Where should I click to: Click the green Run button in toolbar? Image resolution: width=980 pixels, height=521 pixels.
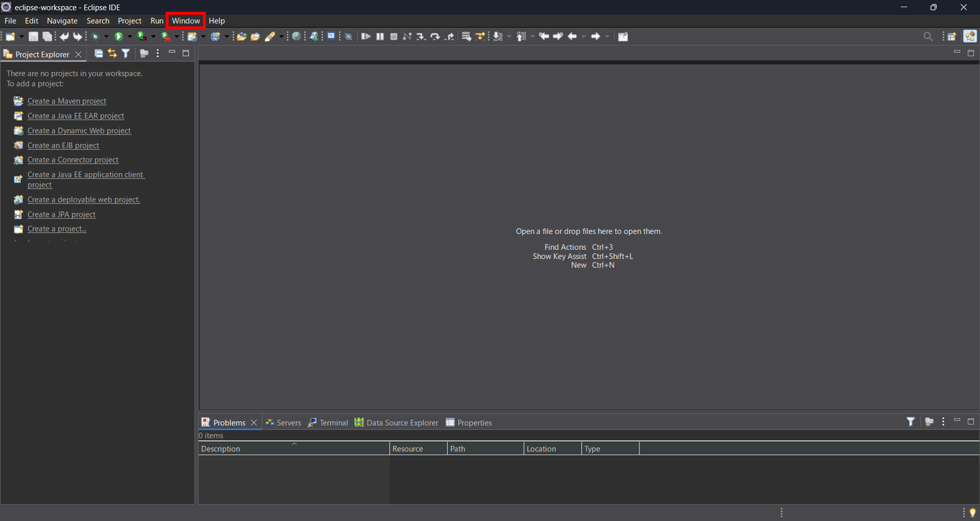pos(118,36)
